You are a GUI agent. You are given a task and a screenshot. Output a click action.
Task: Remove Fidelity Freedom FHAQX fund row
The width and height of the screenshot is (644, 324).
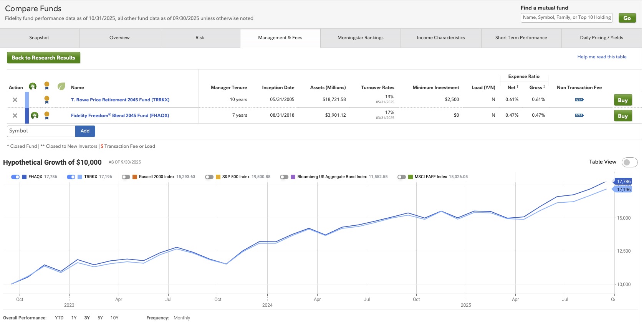tap(15, 116)
